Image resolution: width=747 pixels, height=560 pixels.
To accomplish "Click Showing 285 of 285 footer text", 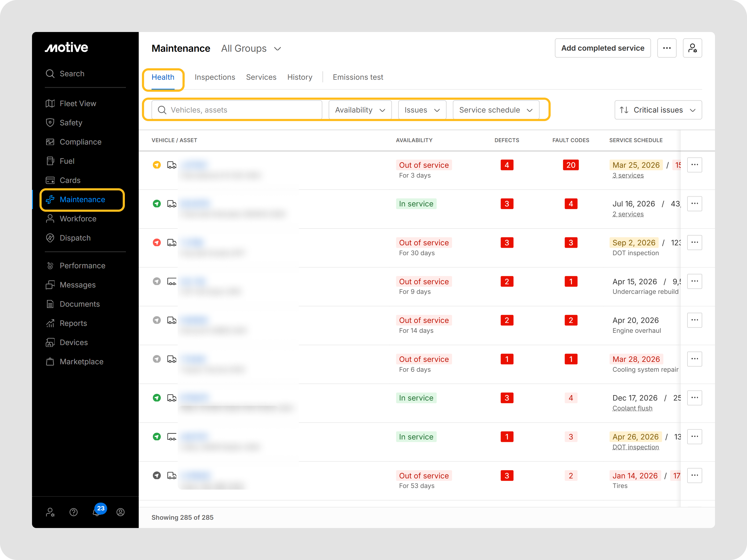I will pos(182,518).
